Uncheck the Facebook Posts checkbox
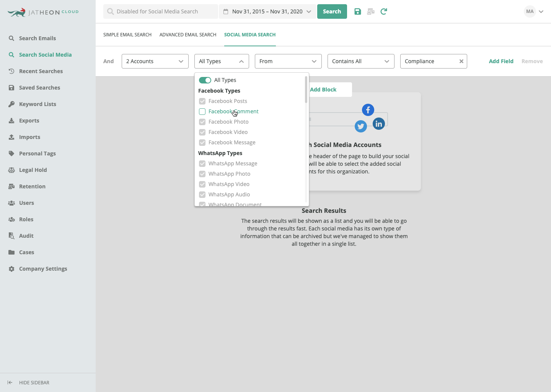This screenshot has width=551, height=392. click(202, 101)
